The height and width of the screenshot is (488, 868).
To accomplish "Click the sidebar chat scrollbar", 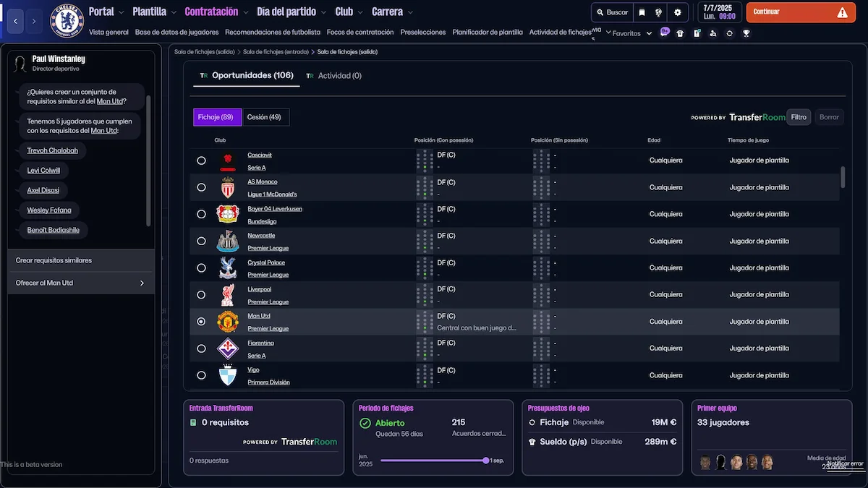I will [x=148, y=160].
